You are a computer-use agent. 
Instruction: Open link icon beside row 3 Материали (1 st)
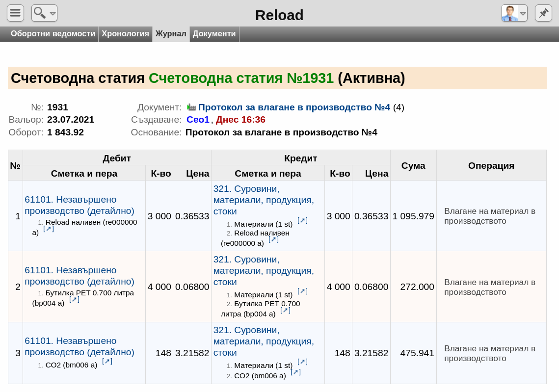302,362
